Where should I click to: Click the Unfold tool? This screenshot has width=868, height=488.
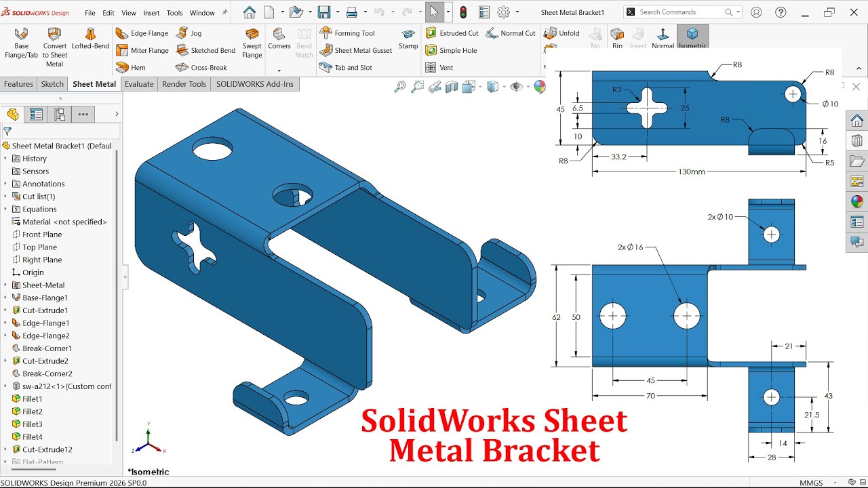pyautogui.click(x=562, y=33)
